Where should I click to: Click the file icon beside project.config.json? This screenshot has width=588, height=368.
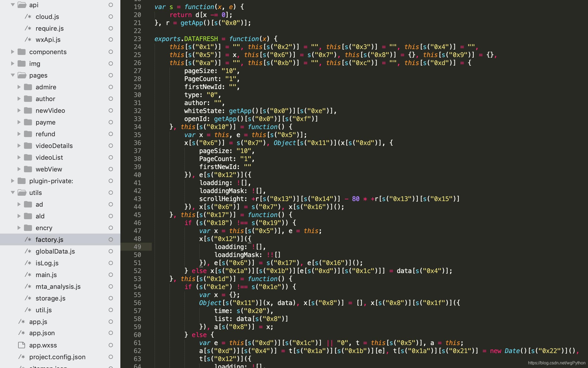[x=22, y=357]
